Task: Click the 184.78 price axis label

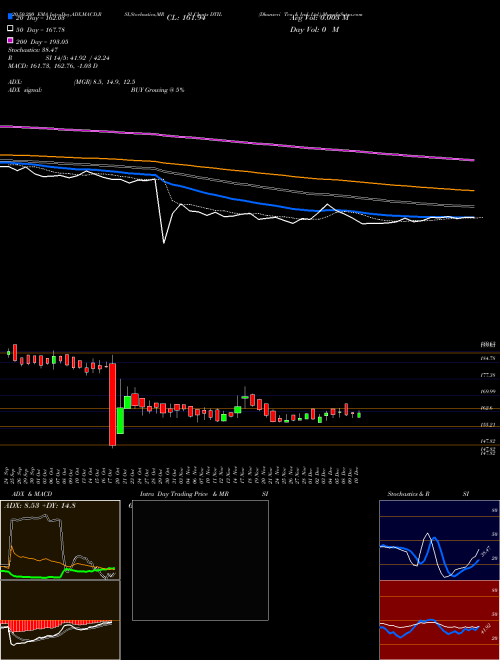Action: click(488, 358)
